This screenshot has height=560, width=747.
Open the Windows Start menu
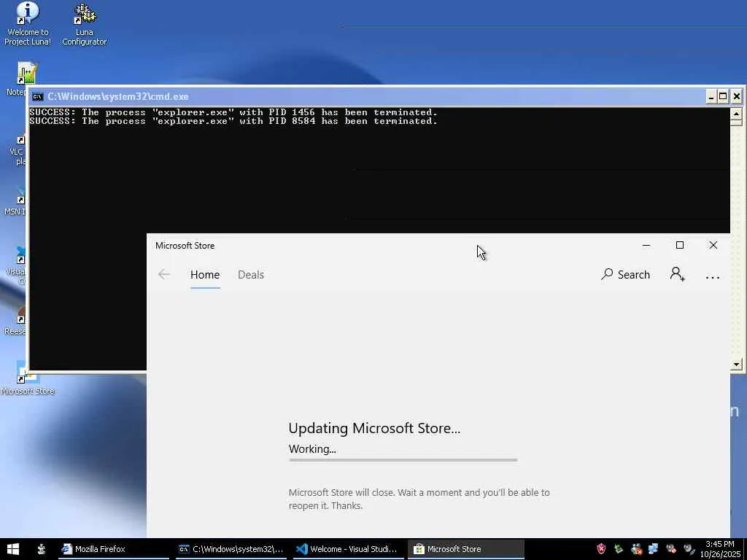click(x=13, y=549)
